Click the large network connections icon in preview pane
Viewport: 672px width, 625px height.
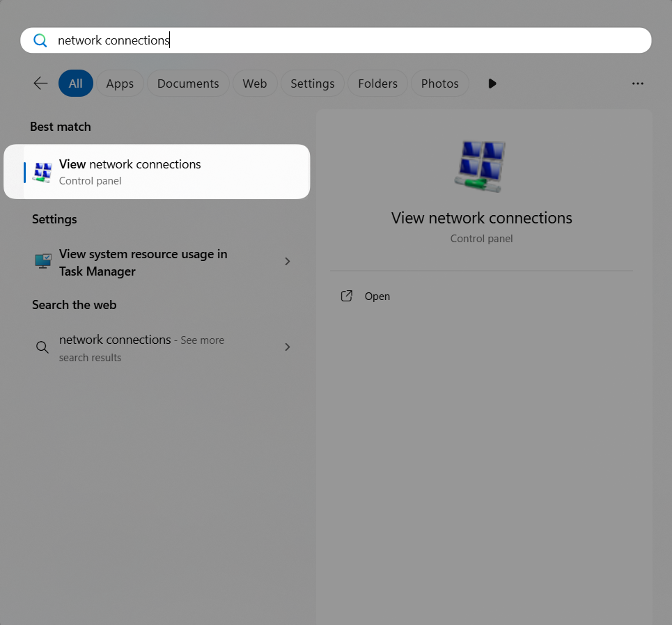click(x=481, y=166)
